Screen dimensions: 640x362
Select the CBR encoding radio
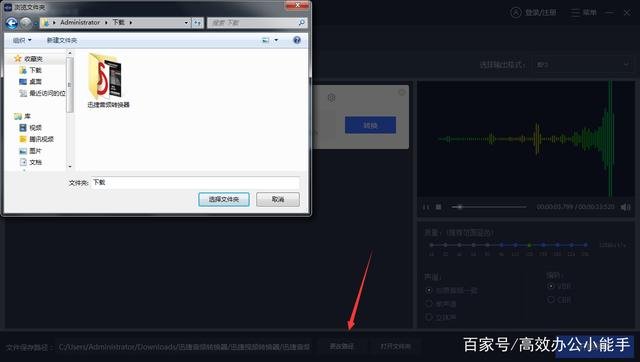(551, 300)
